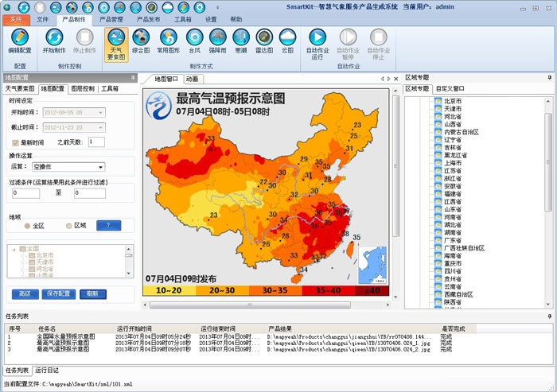Viewport: 557px width, 392px height.
Task: Open the 产品发布 ribbon tab
Action: pyautogui.click(x=148, y=18)
